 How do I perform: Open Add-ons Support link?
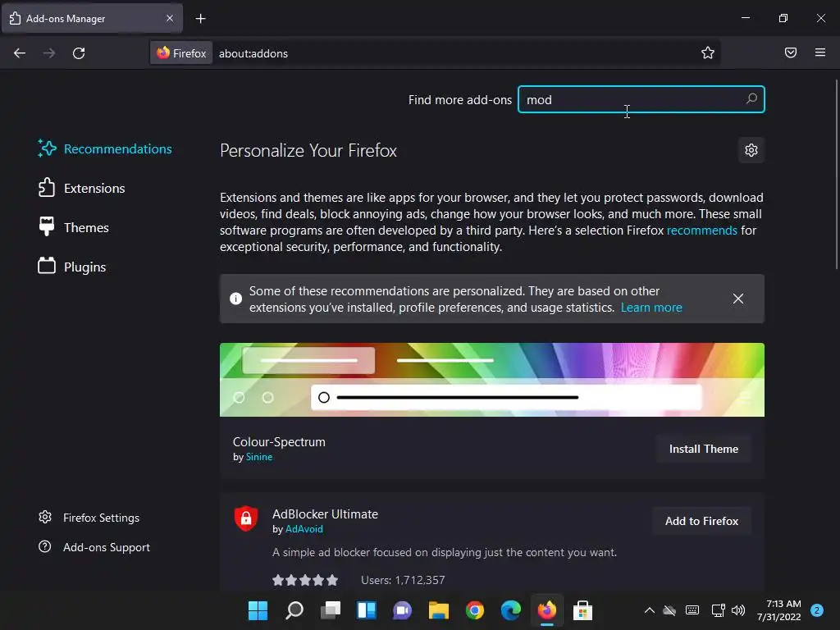(x=94, y=547)
